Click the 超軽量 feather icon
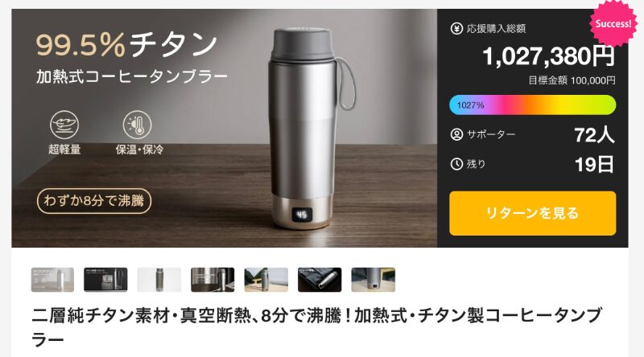 [64, 125]
